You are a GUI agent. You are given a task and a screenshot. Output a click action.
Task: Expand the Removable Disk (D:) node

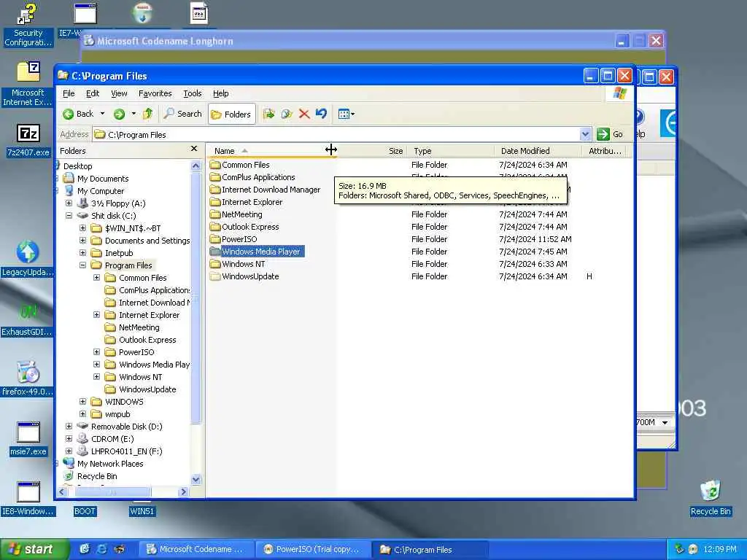(69, 426)
